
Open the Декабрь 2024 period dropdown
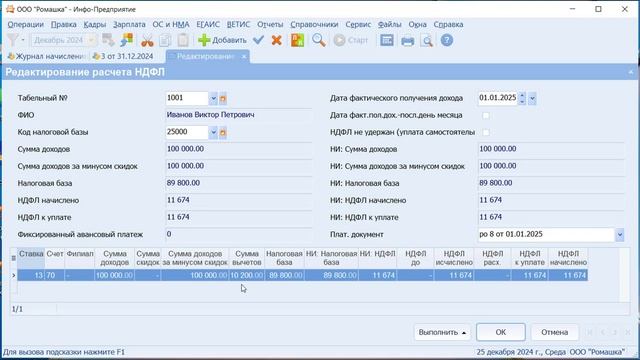pos(91,40)
